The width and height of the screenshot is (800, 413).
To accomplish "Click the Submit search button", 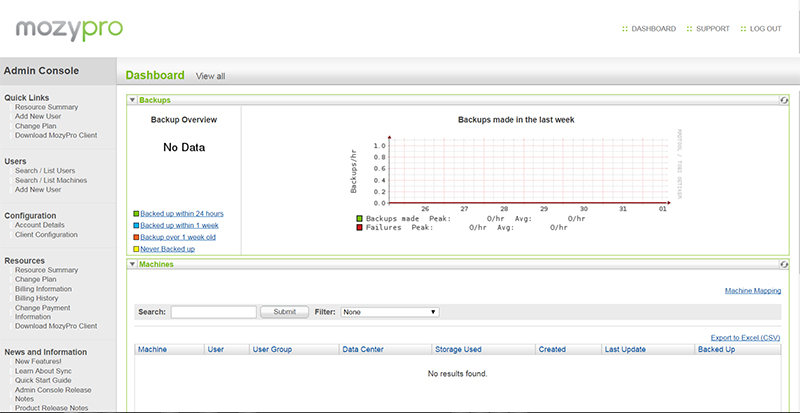I will (x=285, y=312).
